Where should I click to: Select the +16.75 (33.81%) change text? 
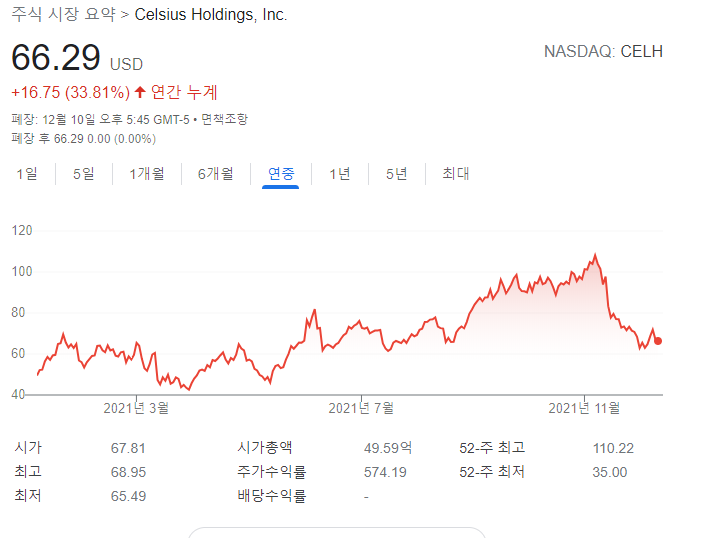(x=71, y=92)
